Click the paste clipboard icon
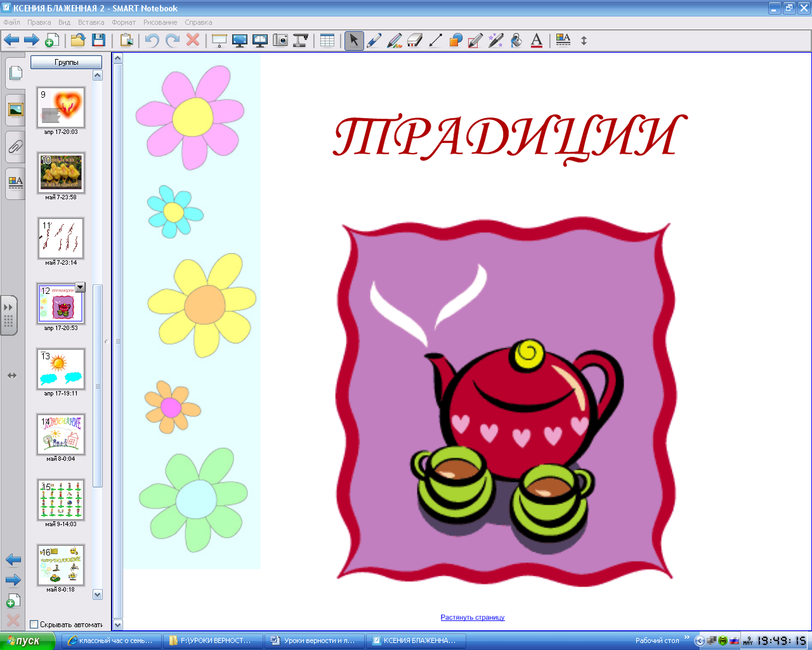Screen dimensions: 812x650 [x=127, y=40]
